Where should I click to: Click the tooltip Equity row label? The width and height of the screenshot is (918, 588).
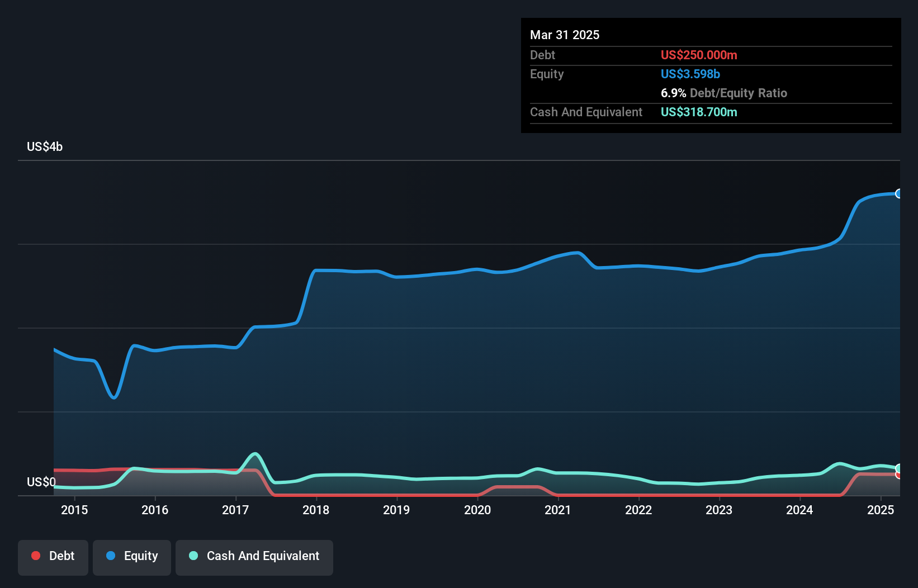(x=547, y=74)
